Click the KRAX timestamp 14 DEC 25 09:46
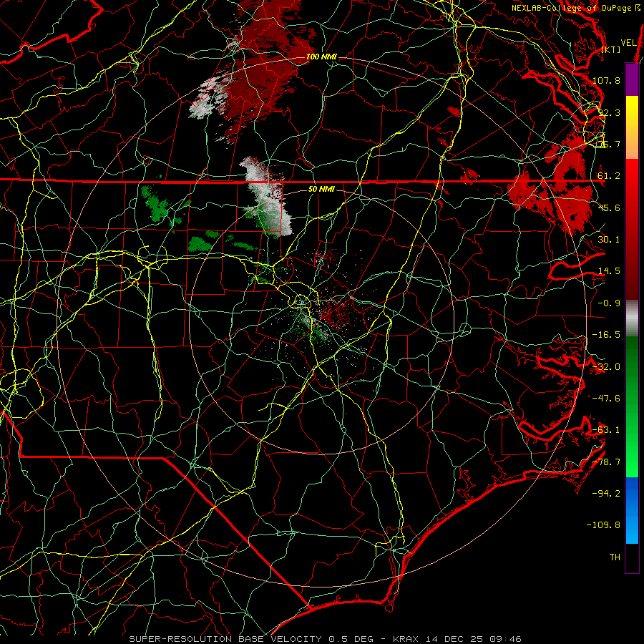Viewport: 644px width, 644px height. tap(457, 639)
